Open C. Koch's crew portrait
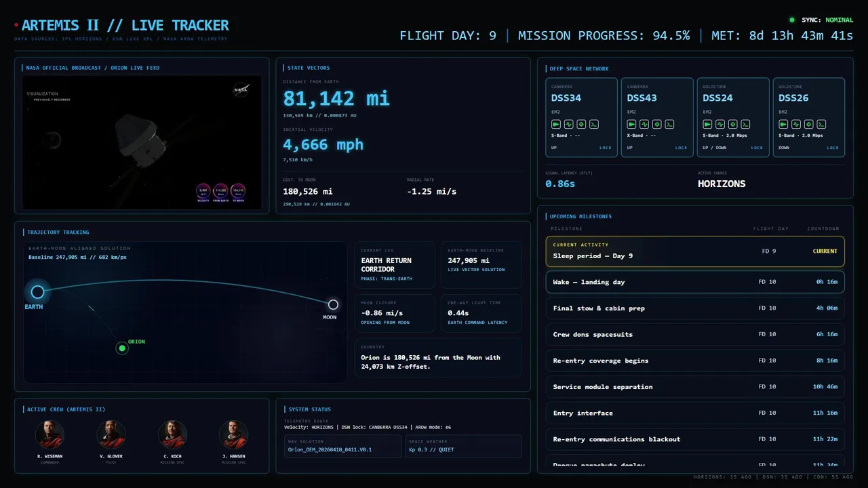This screenshot has height=488, width=868. [172, 434]
